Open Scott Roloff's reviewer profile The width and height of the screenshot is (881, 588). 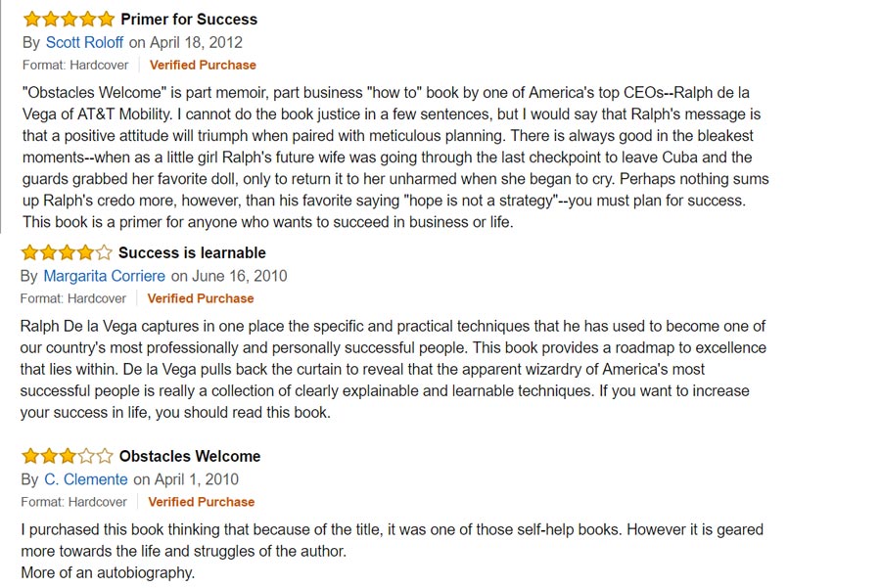click(84, 42)
